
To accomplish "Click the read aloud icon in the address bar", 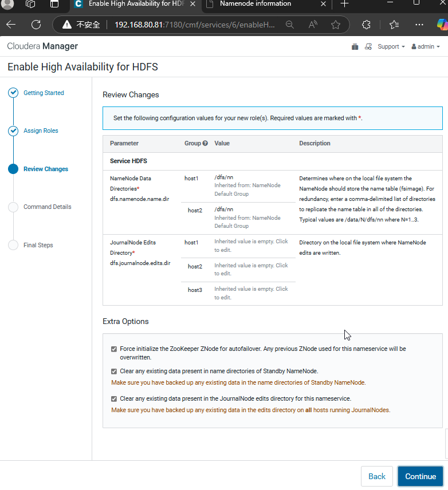I will (x=313, y=25).
